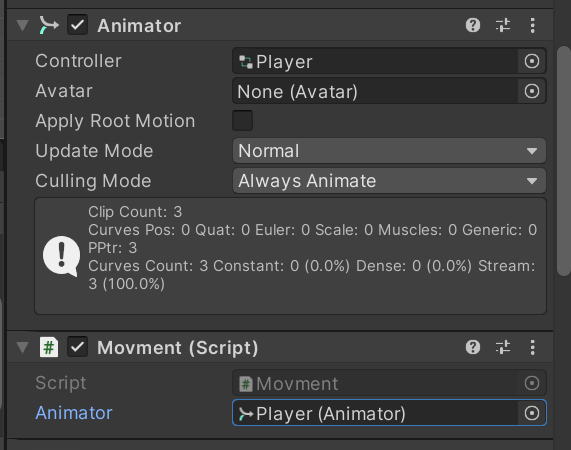Disable the Movment script checkbox
The width and height of the screenshot is (571, 450).
tap(77, 347)
